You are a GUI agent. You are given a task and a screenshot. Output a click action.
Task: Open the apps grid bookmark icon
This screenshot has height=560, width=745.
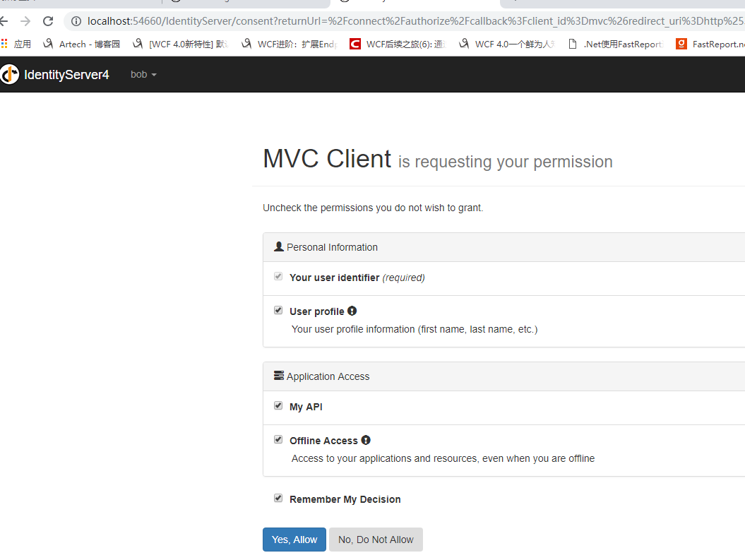point(4,44)
